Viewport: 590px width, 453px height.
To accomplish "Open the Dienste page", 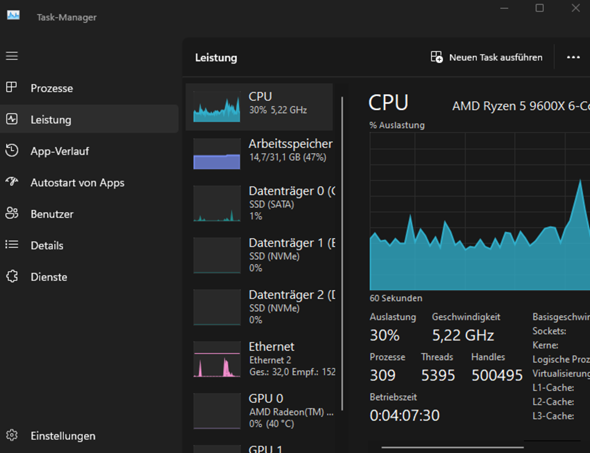I will [89, 277].
